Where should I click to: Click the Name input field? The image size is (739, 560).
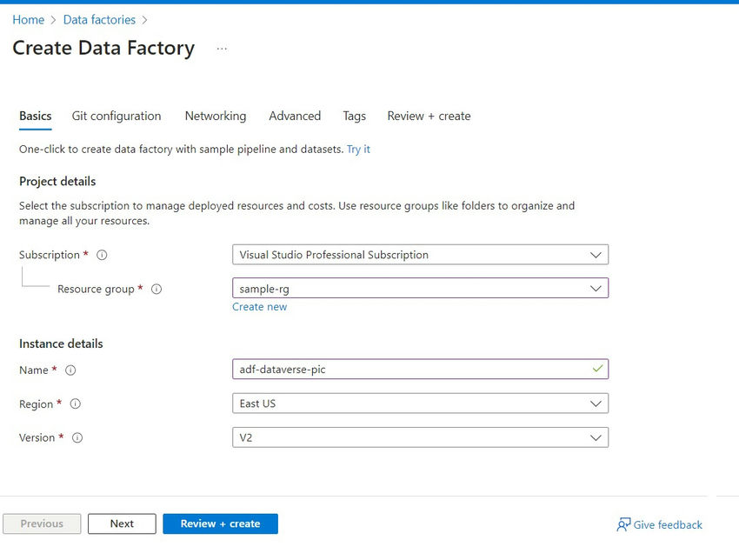coord(409,370)
